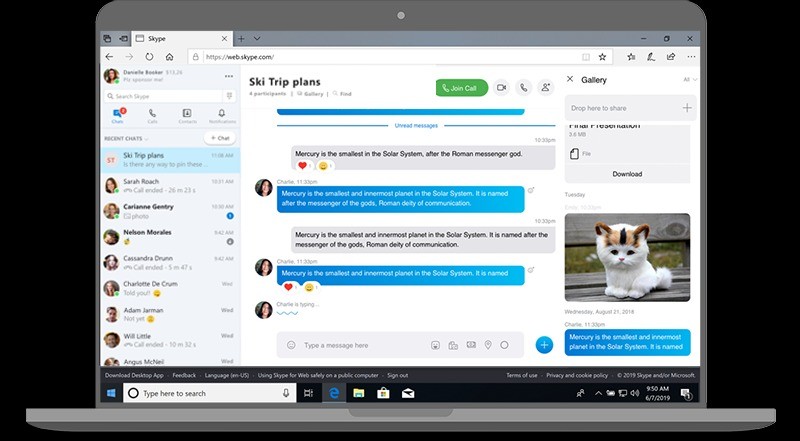The image size is (800, 441).
Task: Start a new chat with + Chat button
Action: tap(220, 138)
